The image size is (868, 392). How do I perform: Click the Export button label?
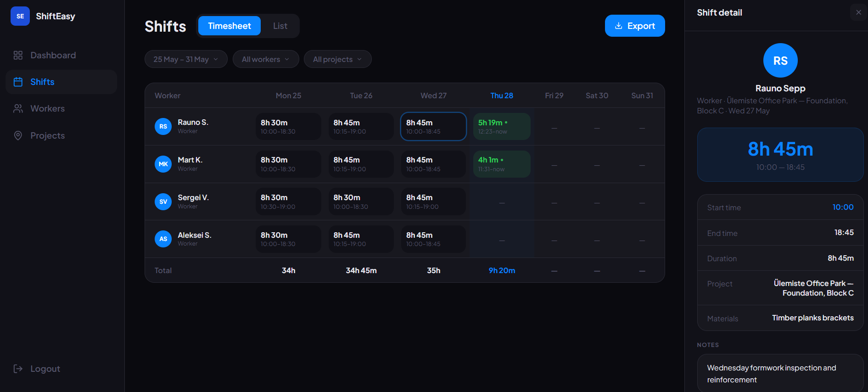(641, 26)
